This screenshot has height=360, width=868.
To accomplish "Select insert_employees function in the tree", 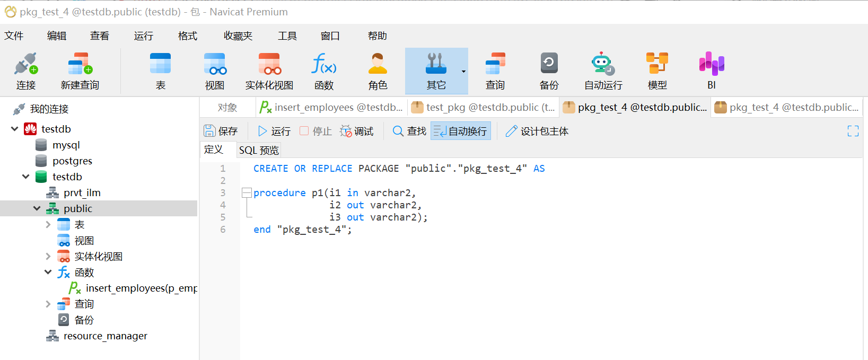I will pyautogui.click(x=141, y=288).
